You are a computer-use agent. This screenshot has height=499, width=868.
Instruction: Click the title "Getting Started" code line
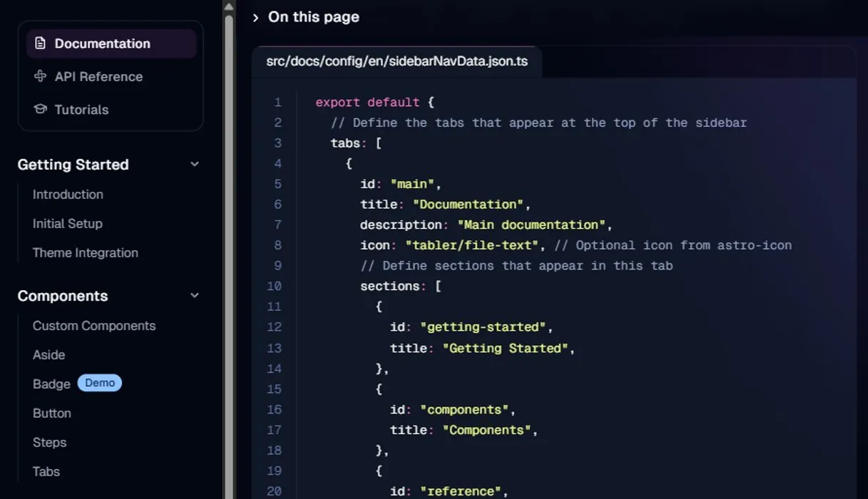[483, 349]
